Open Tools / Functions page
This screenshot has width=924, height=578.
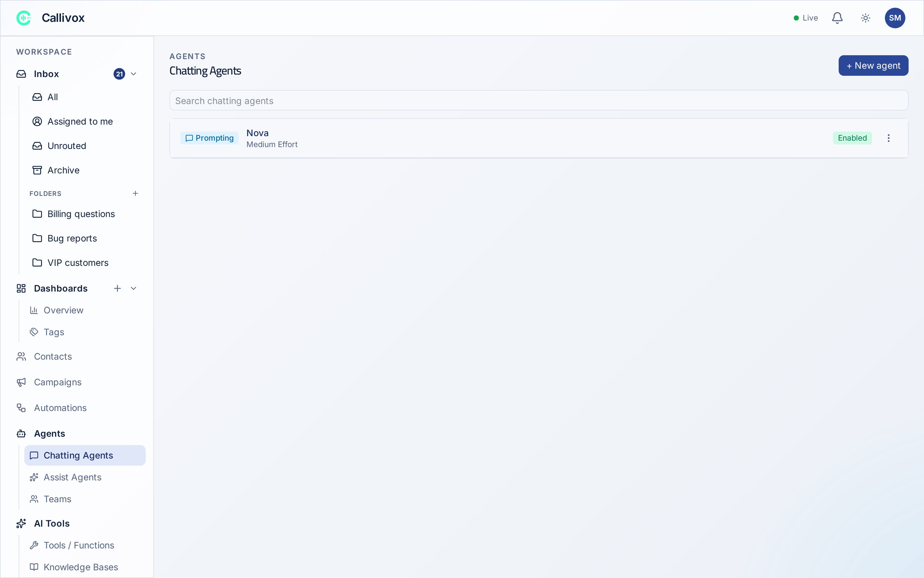[x=85, y=545]
